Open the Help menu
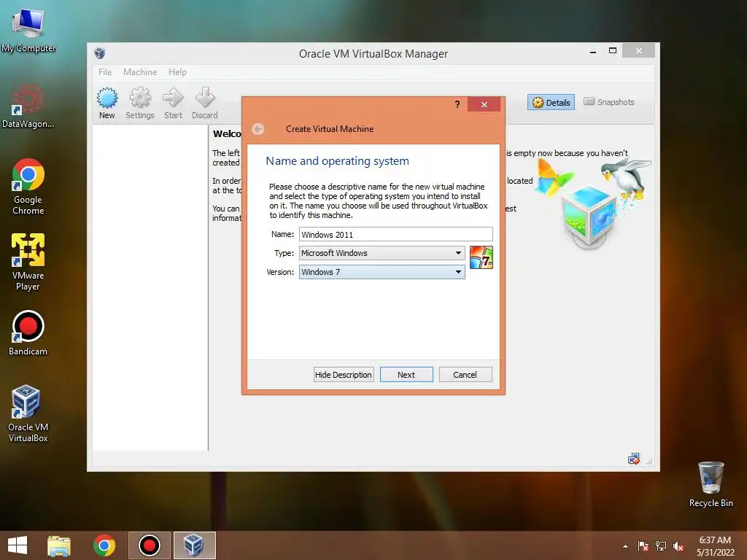Image resolution: width=747 pixels, height=560 pixels. 177,72
